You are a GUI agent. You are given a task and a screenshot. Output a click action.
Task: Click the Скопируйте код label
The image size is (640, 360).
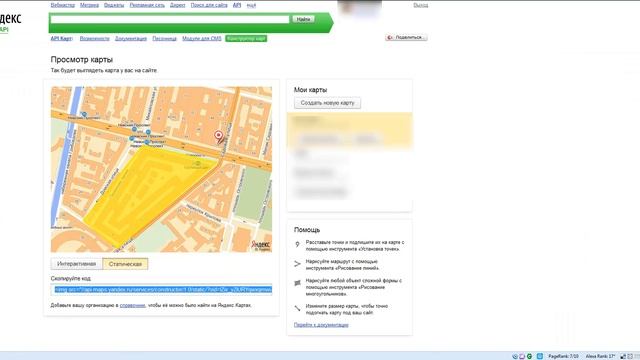[71, 278]
